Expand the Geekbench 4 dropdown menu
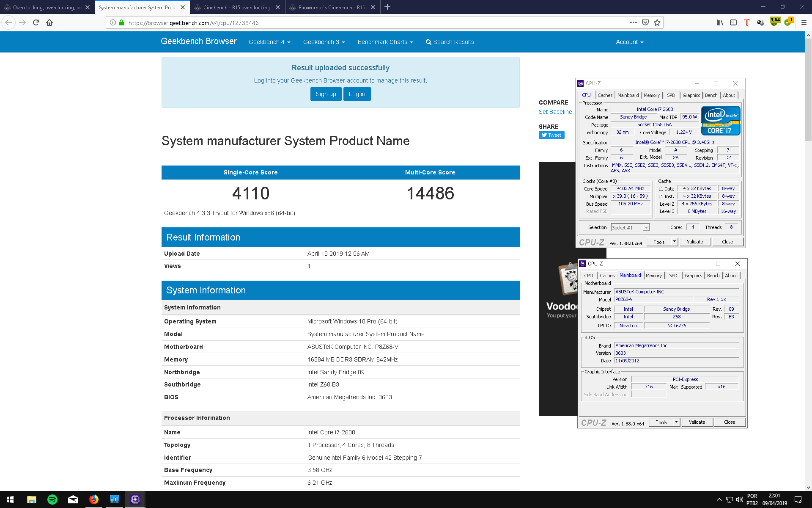Screen dimensions: 812x508 pyautogui.click(x=269, y=42)
